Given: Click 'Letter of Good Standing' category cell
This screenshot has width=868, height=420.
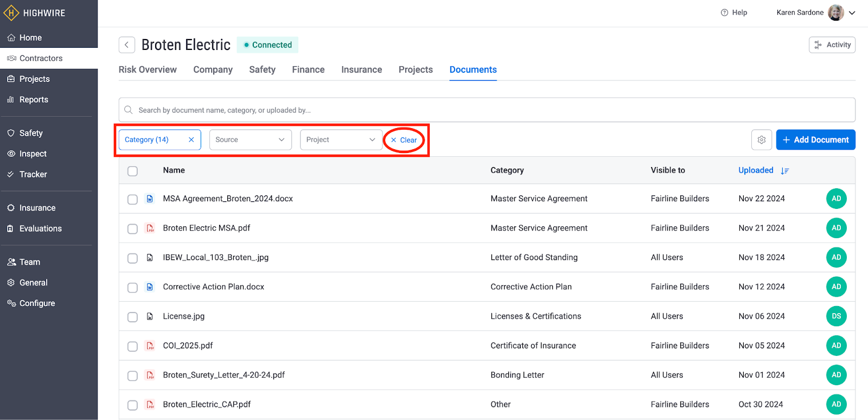Looking at the screenshot, I should point(534,257).
